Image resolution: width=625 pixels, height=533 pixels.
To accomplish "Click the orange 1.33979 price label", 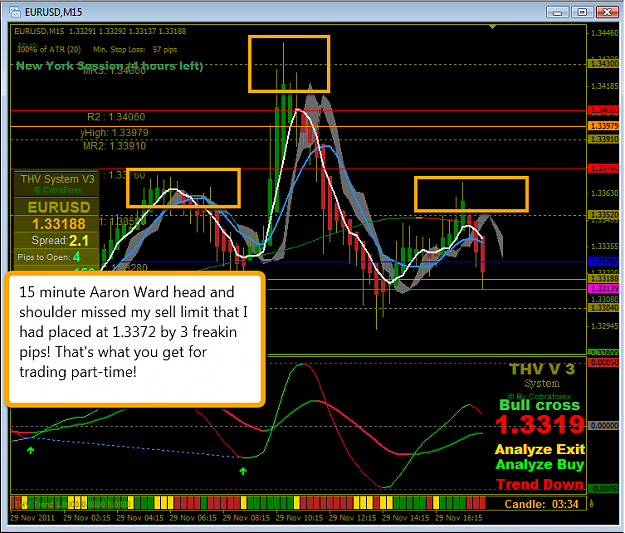I will (x=603, y=126).
